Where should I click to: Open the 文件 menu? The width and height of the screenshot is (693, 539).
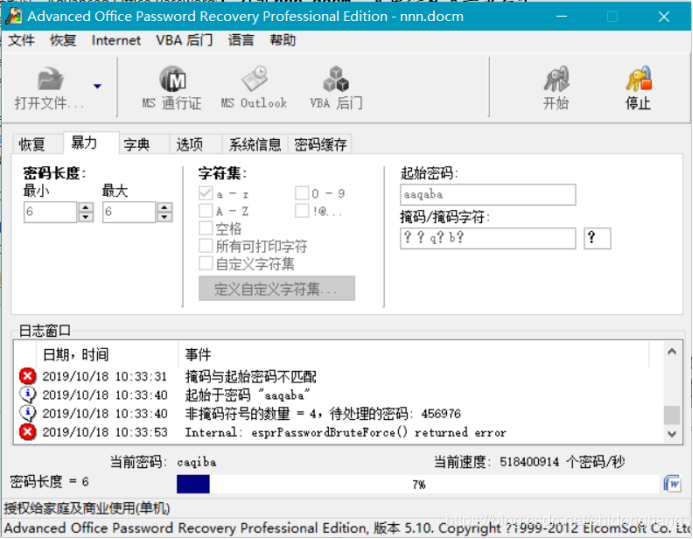tap(21, 40)
